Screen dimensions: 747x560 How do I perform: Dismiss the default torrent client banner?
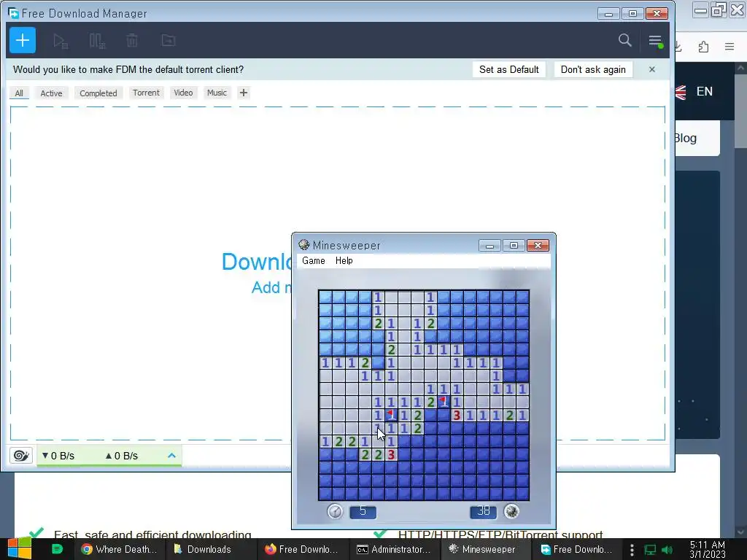pos(652,69)
